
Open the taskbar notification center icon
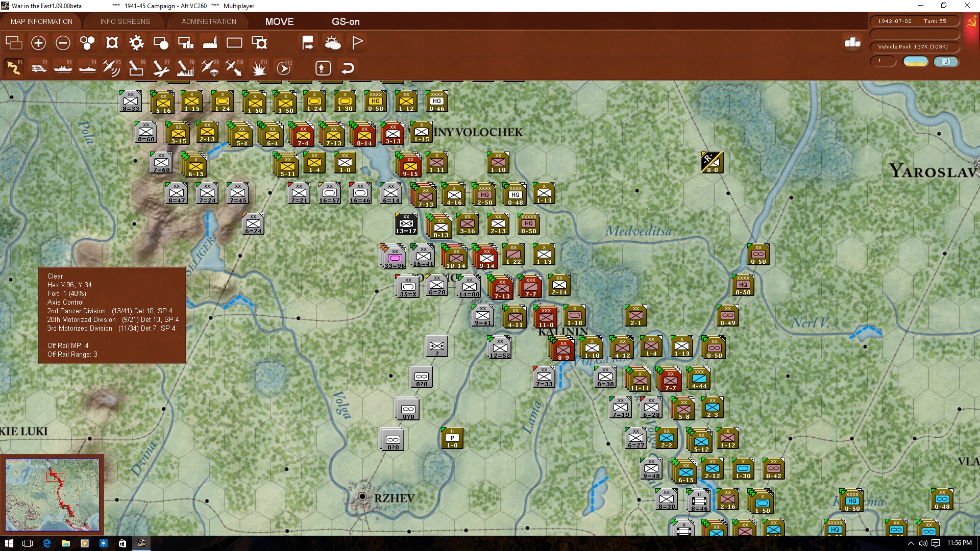pyautogui.click(x=936, y=543)
